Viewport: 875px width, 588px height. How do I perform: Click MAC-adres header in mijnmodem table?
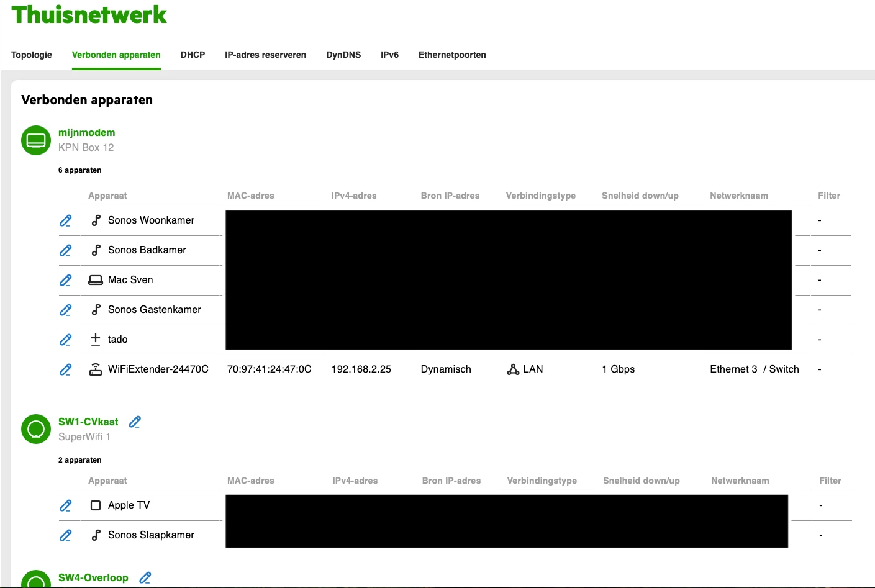251,196
